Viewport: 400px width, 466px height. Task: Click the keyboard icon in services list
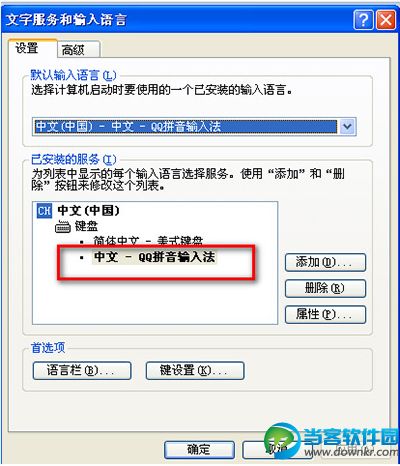click(x=63, y=228)
